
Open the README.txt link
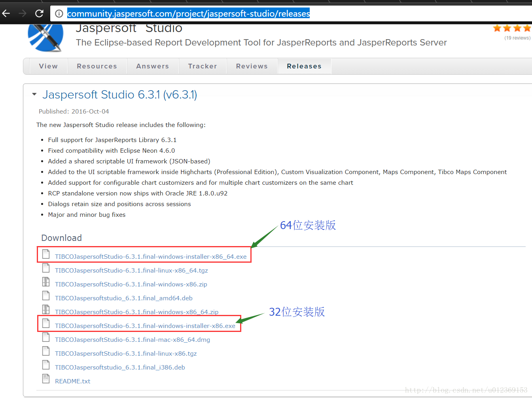(x=73, y=381)
